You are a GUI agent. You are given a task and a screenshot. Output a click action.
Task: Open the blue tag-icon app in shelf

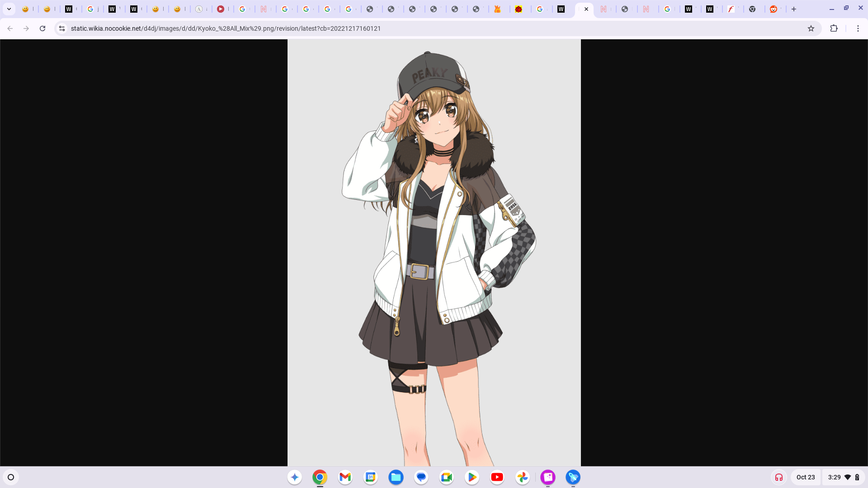(573, 477)
